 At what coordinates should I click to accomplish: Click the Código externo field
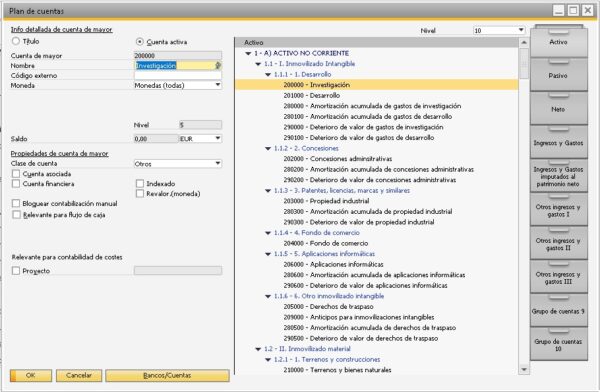(178, 75)
